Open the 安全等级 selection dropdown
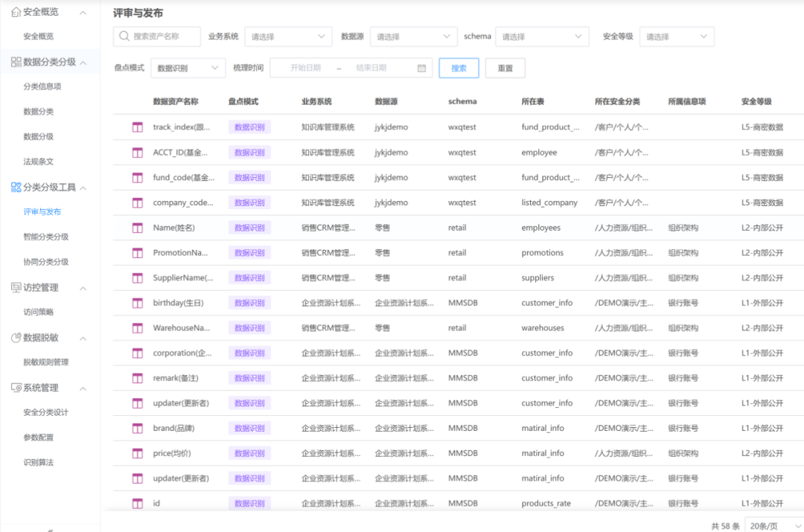Image resolution: width=804 pixels, height=532 pixels. tap(676, 36)
